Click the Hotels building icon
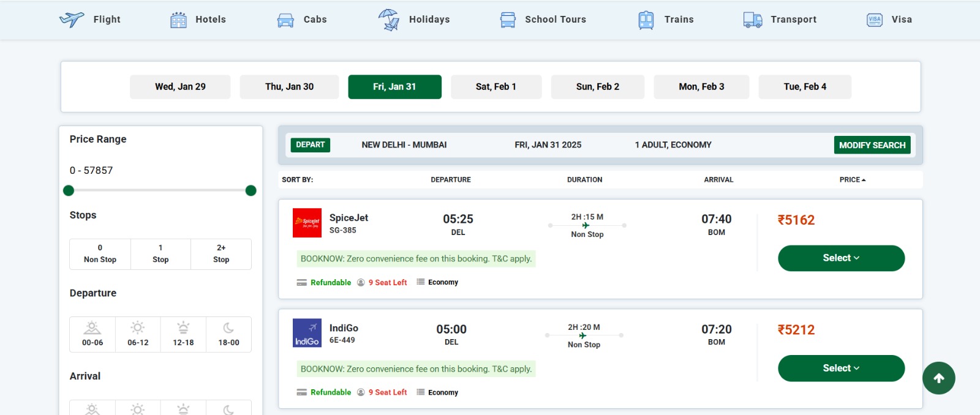 point(178,20)
